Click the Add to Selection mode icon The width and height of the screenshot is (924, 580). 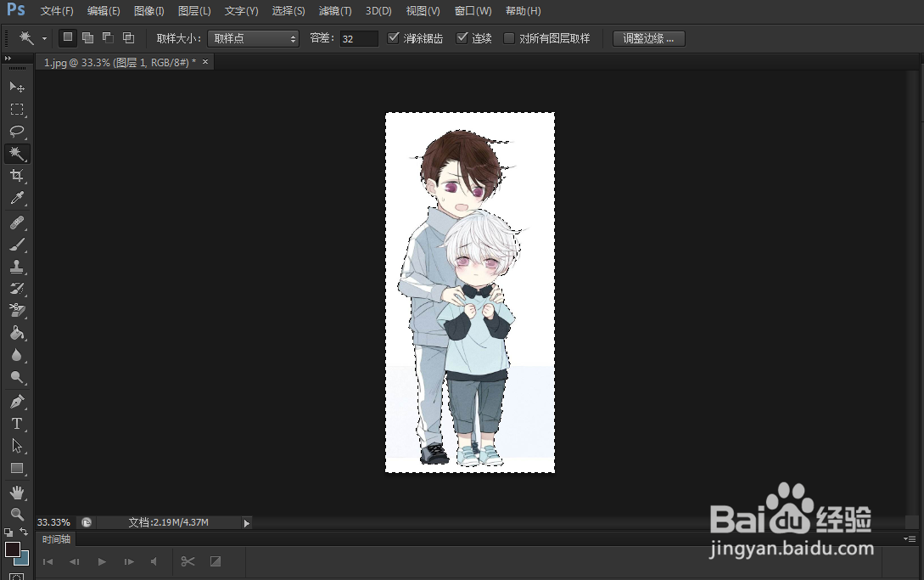tap(87, 37)
